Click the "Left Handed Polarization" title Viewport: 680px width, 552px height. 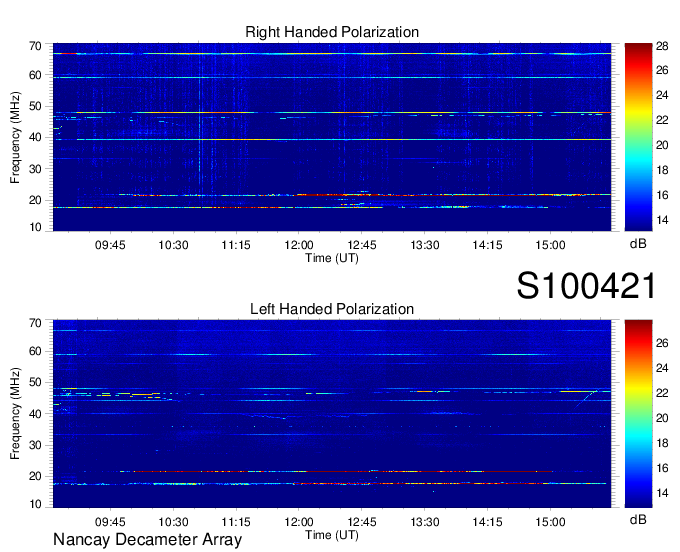[x=332, y=309]
